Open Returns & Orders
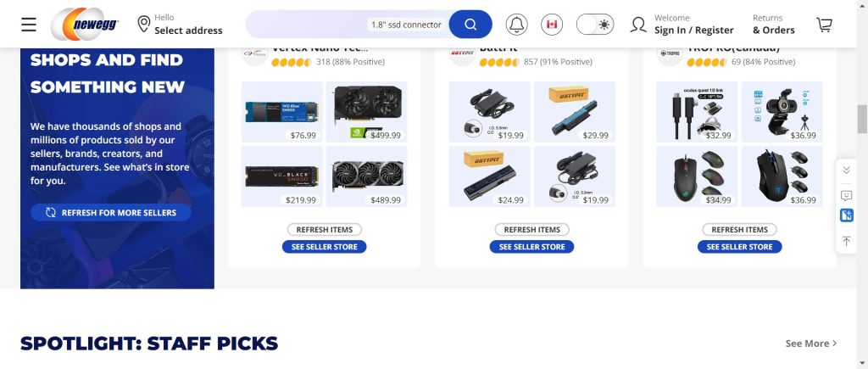Image resolution: width=868 pixels, height=369 pixels. click(x=773, y=25)
